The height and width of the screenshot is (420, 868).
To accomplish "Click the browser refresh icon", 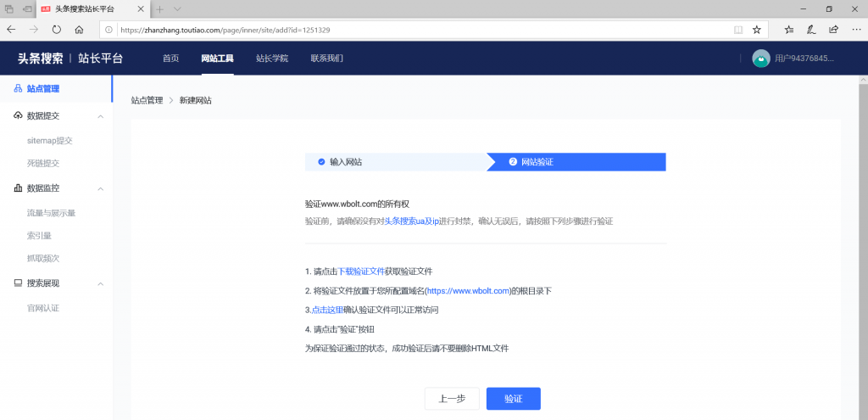I will coord(57,29).
